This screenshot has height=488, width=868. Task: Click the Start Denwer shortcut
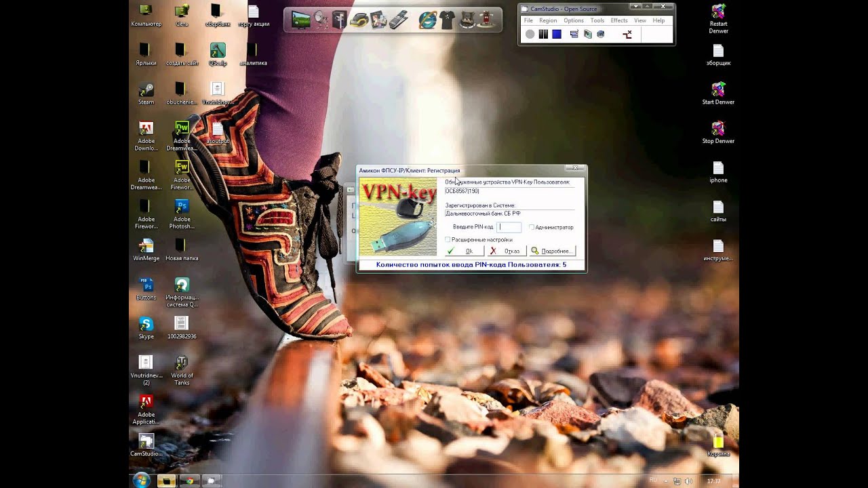[718, 94]
